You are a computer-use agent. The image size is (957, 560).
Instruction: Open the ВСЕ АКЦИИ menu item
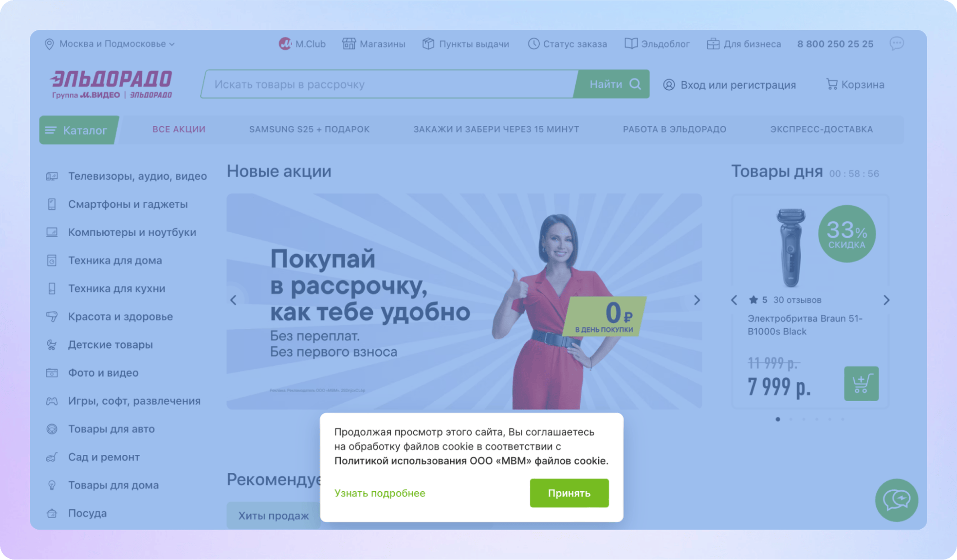(x=178, y=129)
